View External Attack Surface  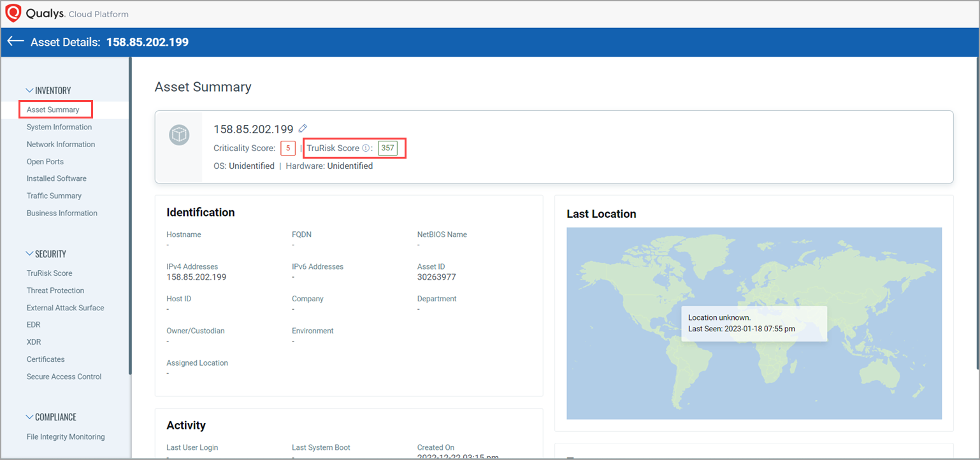[x=65, y=308]
